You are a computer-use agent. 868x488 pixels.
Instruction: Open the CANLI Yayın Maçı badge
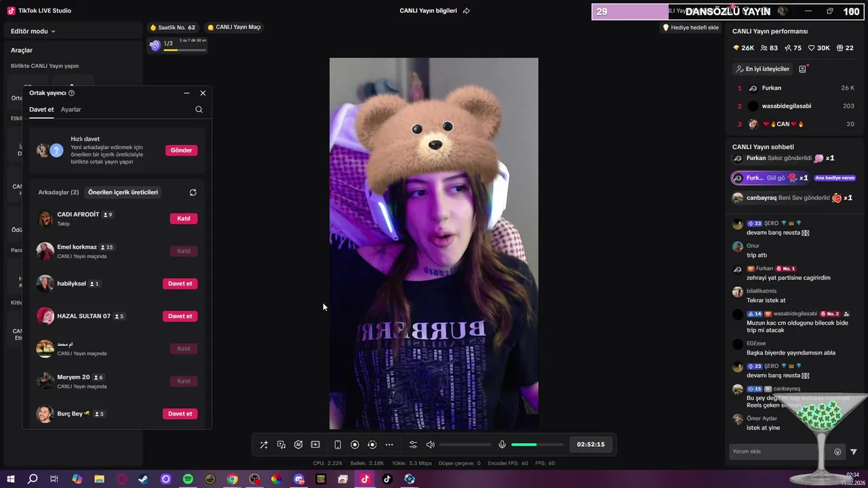pyautogui.click(x=234, y=27)
